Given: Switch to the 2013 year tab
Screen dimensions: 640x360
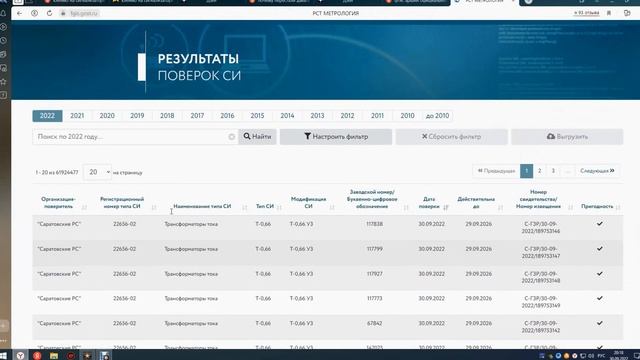Looking at the screenshot, I should 317,116.
